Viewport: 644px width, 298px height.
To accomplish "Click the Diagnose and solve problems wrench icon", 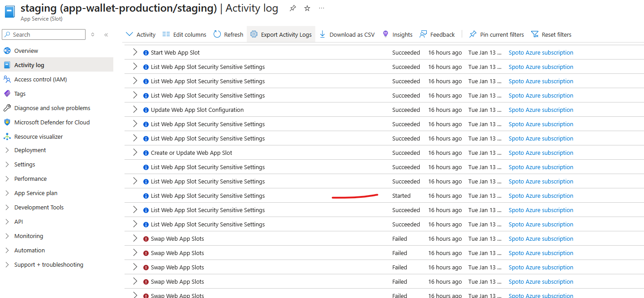I will point(7,108).
